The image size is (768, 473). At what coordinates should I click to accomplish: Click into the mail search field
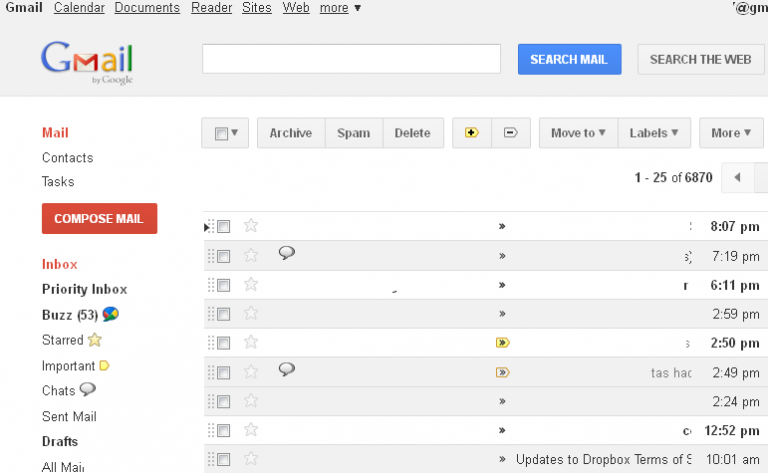click(352, 59)
